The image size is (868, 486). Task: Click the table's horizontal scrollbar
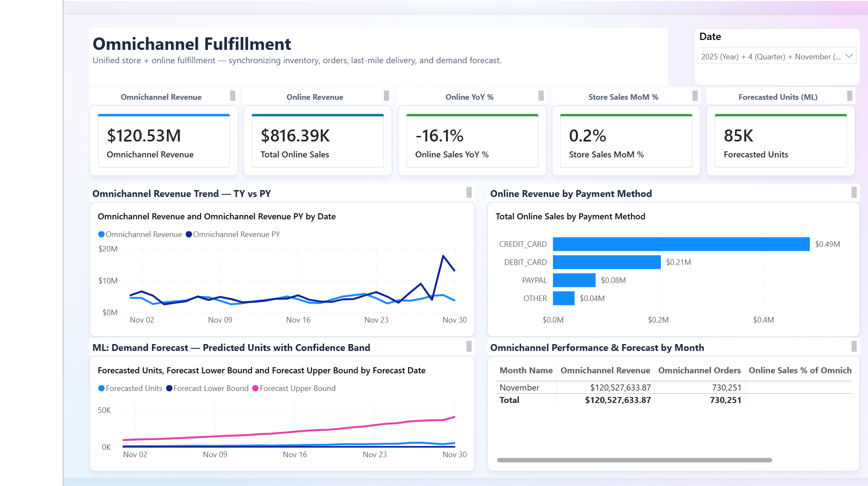click(634, 460)
